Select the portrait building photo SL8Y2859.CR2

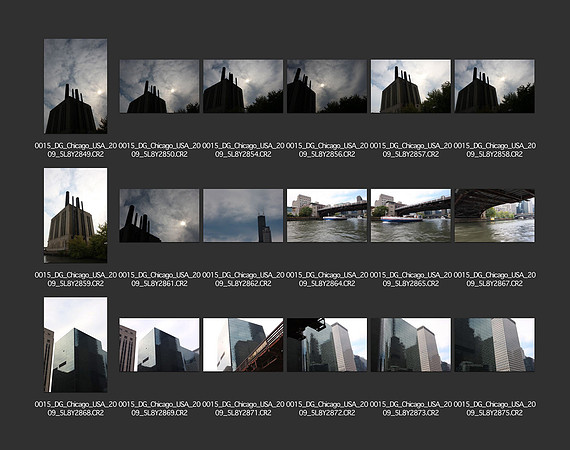(76, 215)
